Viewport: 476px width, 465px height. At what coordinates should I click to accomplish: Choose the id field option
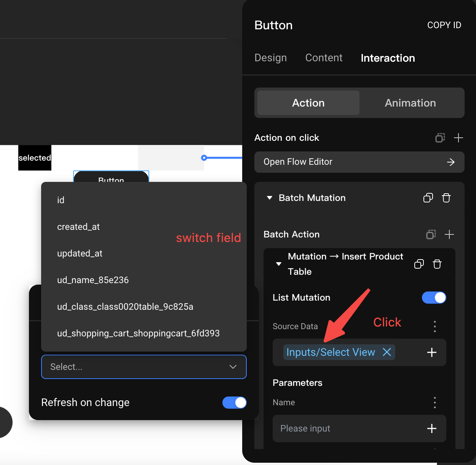coord(144,200)
